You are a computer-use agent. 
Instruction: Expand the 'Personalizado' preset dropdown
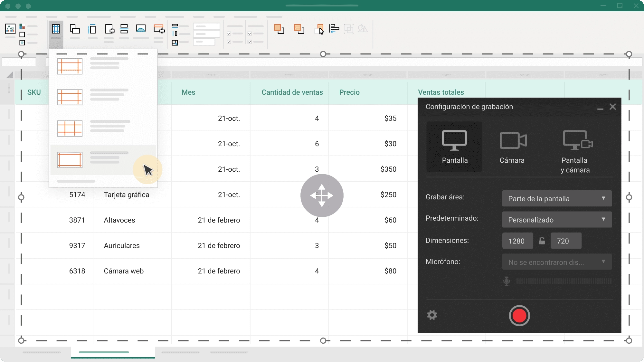[x=557, y=219]
